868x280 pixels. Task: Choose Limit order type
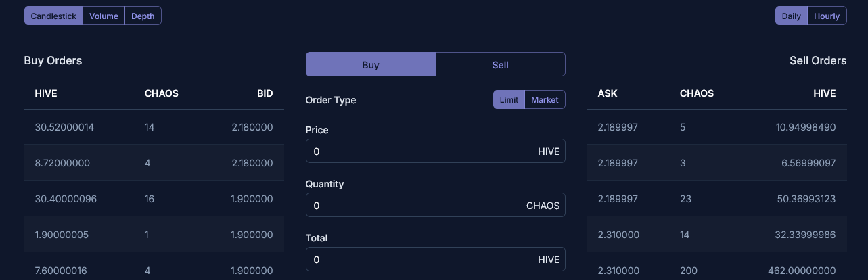pos(509,100)
